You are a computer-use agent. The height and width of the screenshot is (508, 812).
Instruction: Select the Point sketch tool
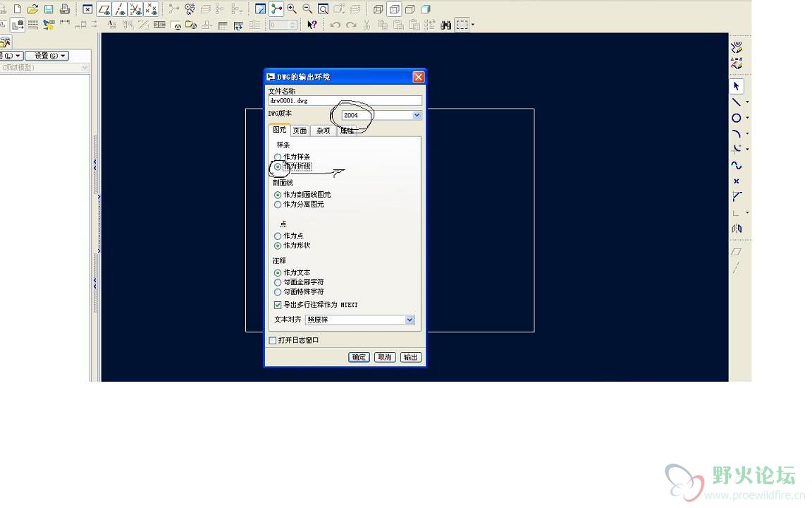pyautogui.click(x=736, y=181)
